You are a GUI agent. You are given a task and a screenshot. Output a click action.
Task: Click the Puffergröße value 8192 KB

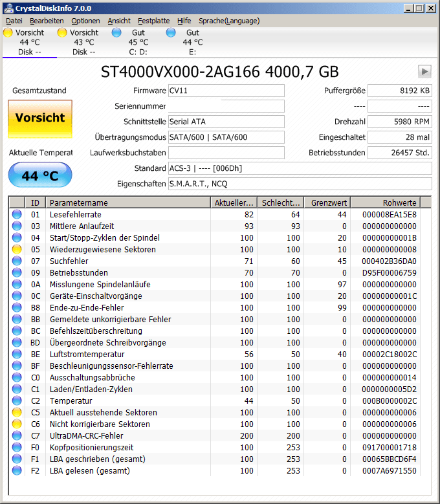(x=399, y=91)
